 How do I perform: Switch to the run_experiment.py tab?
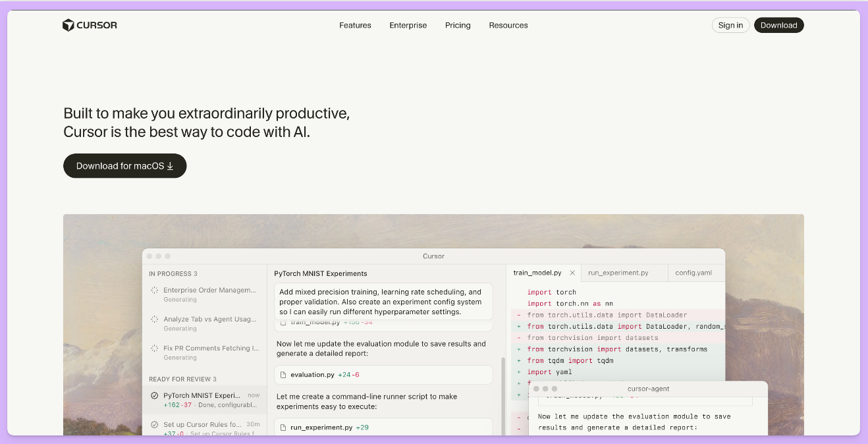click(x=618, y=273)
